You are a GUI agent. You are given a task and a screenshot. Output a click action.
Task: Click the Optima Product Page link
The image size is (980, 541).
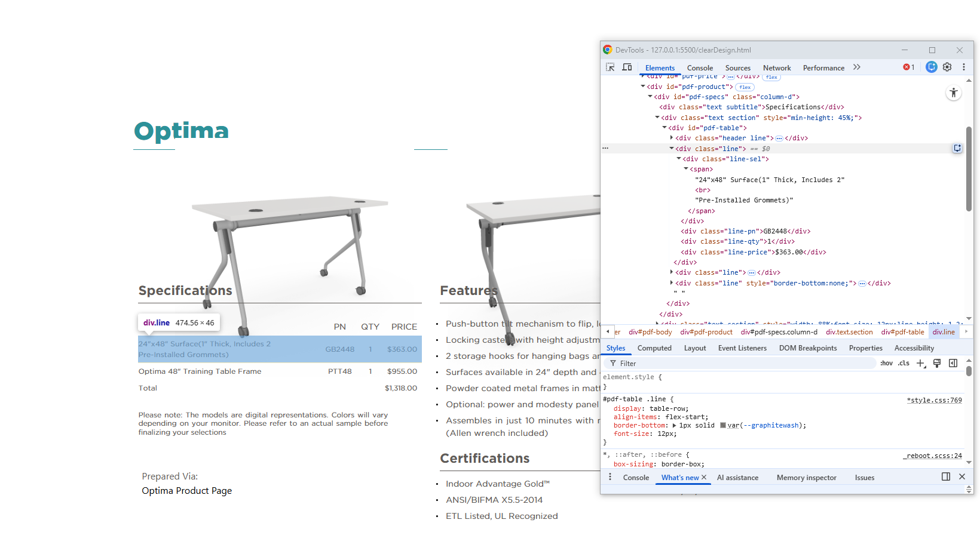coord(187,491)
